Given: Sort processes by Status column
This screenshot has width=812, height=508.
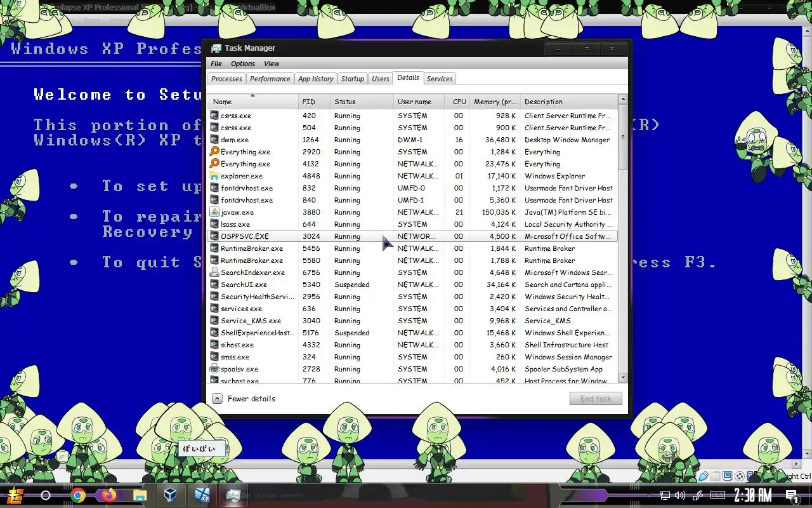Looking at the screenshot, I should [362, 102].
